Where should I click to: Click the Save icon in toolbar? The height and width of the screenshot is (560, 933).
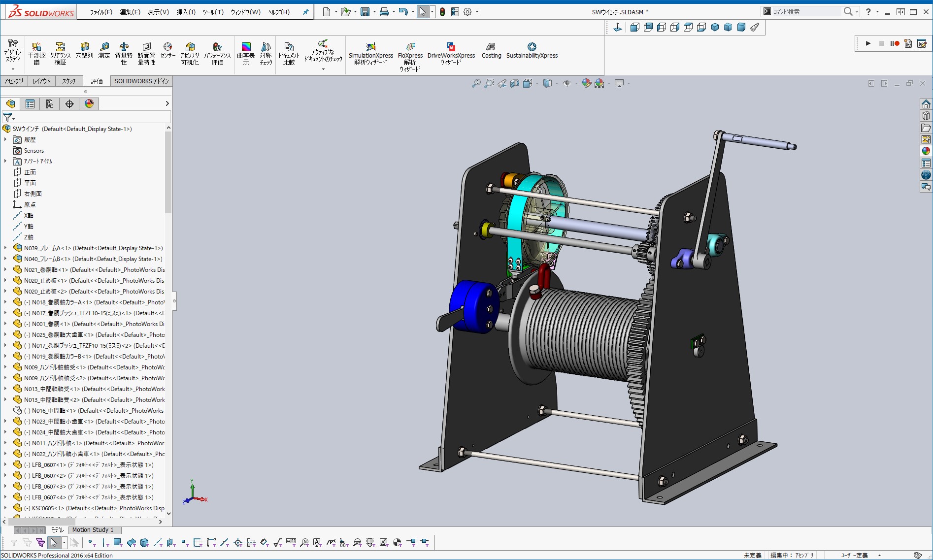365,12
